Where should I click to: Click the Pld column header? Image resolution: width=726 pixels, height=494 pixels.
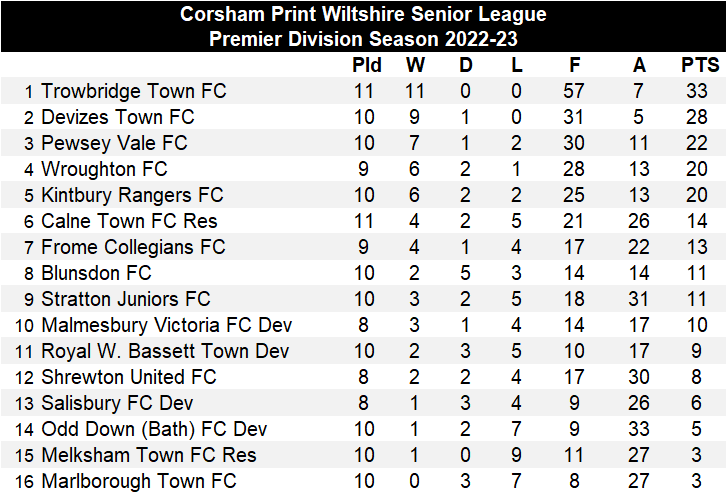367,66
